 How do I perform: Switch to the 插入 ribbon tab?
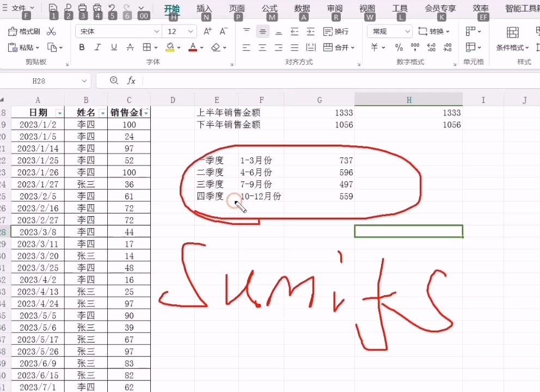[203, 8]
